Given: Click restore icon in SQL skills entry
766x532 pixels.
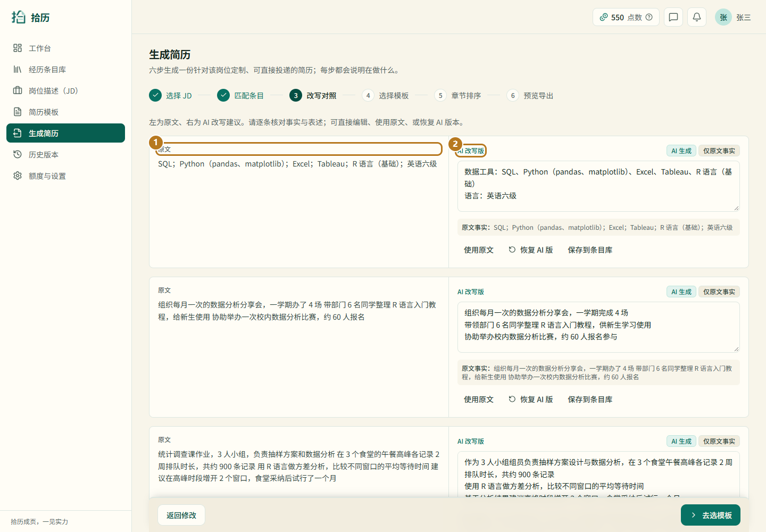Looking at the screenshot, I should click(512, 250).
